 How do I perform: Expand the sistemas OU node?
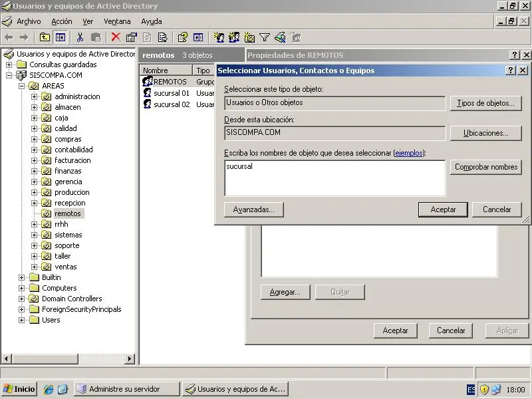tap(35, 235)
